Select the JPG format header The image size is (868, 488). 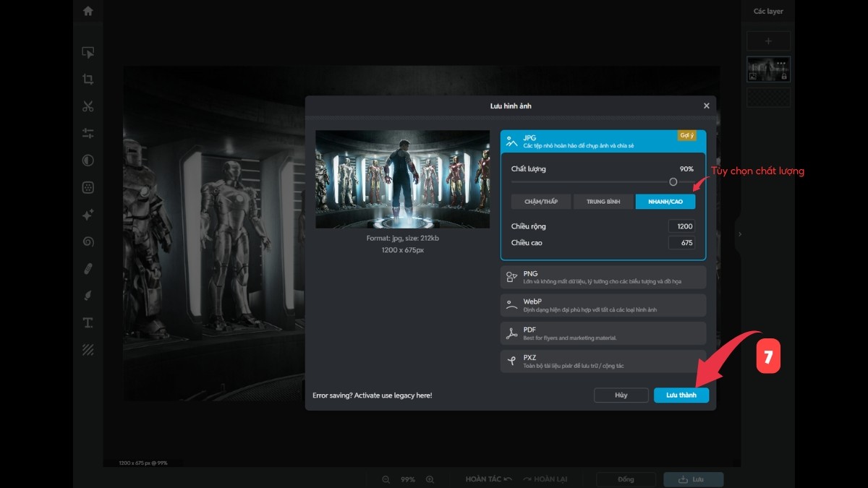tap(603, 141)
